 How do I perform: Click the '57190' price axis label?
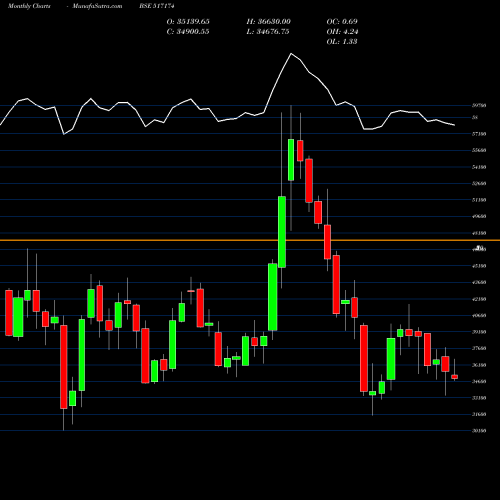pyautogui.click(x=479, y=134)
